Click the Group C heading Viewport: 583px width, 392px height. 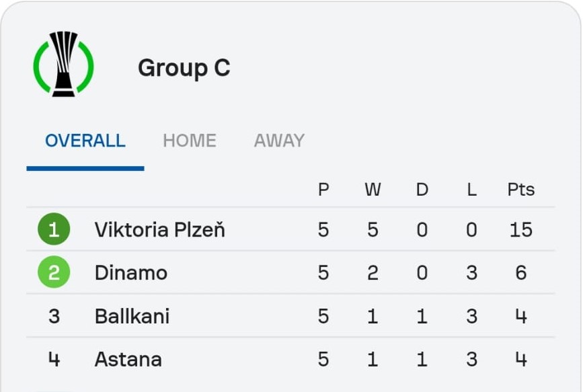pos(184,68)
